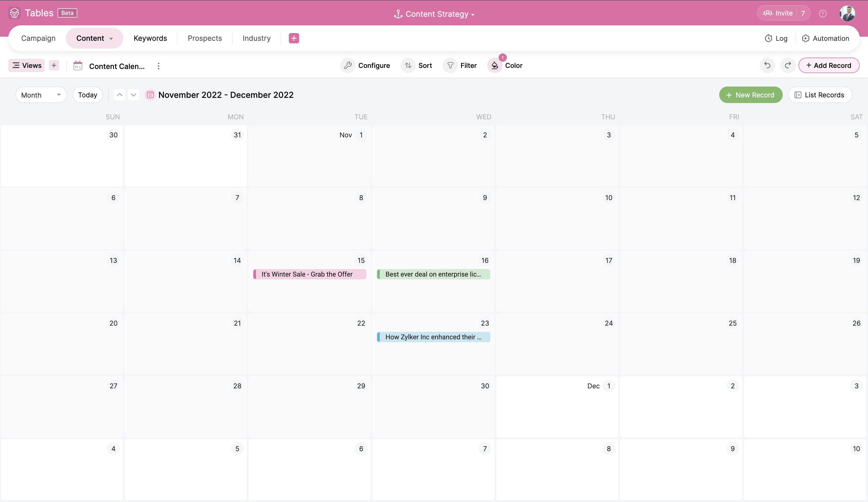The image size is (868, 502).
Task: Select the Campaign tab
Action: click(x=38, y=38)
